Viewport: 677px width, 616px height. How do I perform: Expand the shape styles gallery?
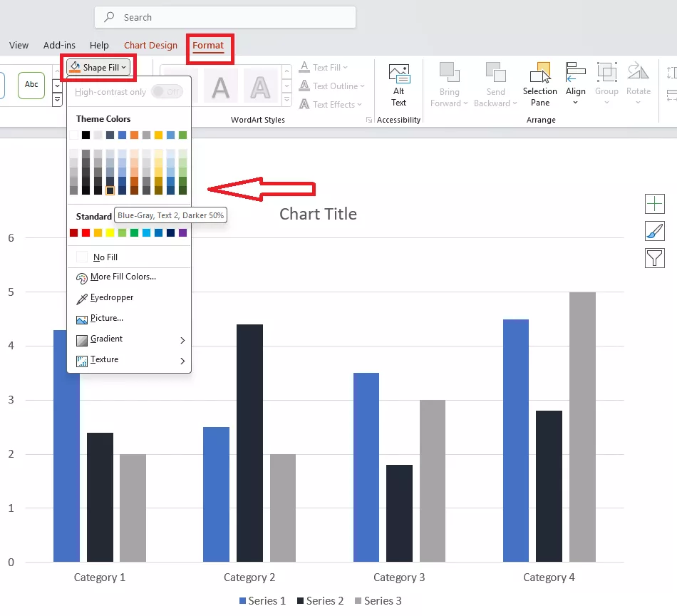pos(58,101)
